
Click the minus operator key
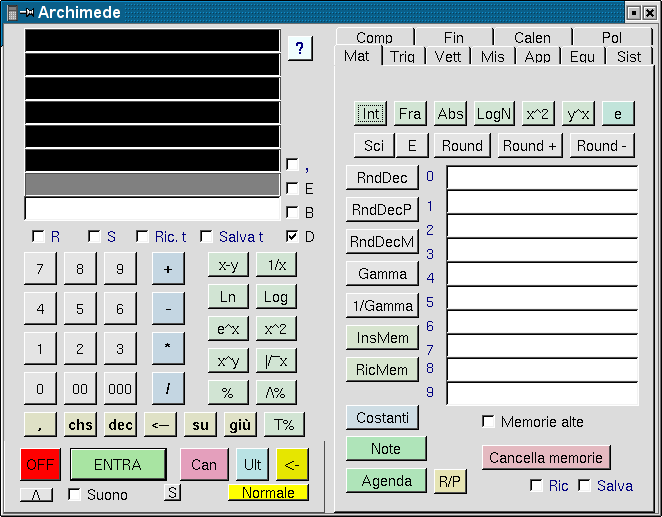coord(168,309)
